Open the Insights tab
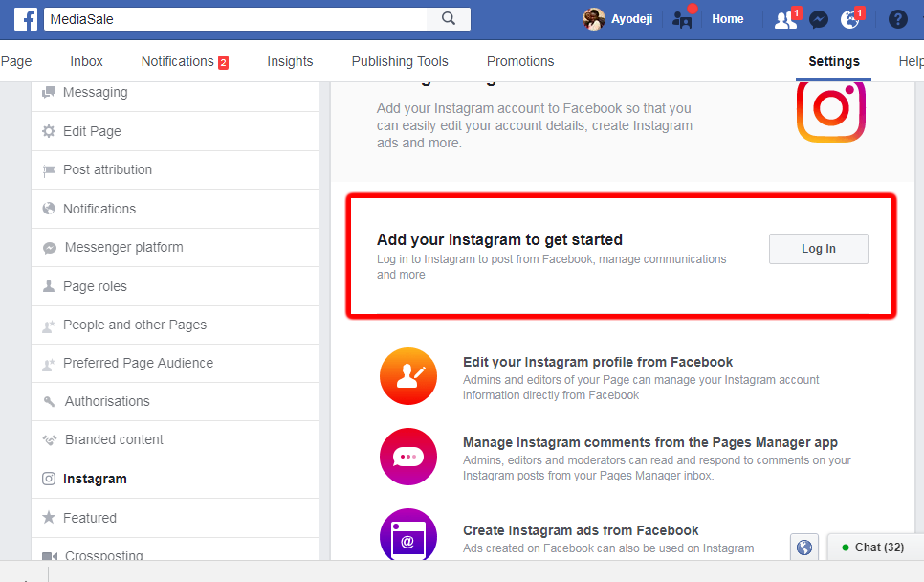Viewport: 924px width, 582px height. coord(290,61)
